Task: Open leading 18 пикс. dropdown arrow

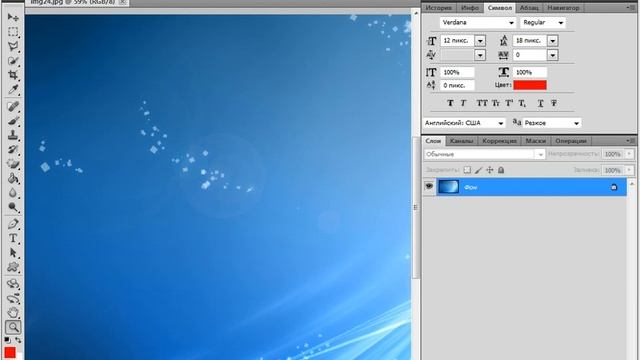Action: 553,41
